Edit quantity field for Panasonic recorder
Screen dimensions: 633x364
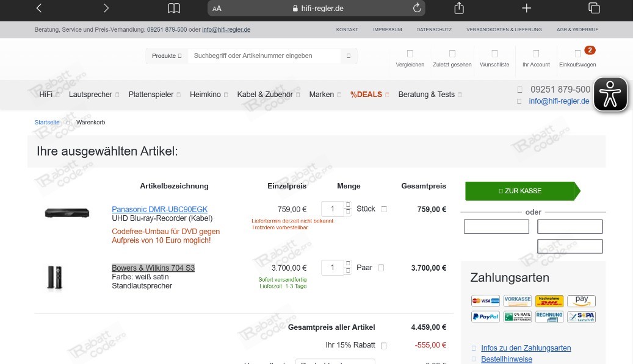point(332,209)
